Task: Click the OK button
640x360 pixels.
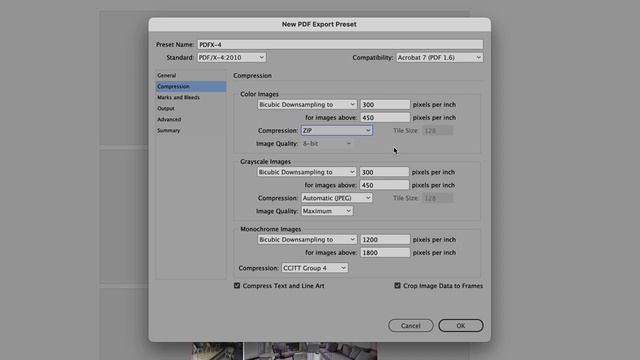Action: [461, 326]
